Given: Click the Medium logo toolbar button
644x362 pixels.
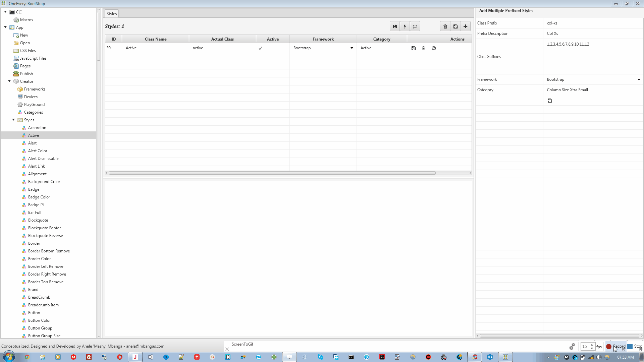Looking at the screenshot, I should point(395,26).
